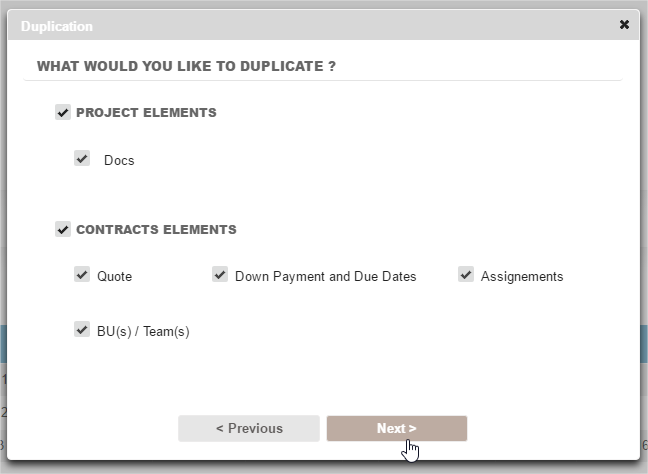Toggle the Assignements checkbox

point(466,275)
